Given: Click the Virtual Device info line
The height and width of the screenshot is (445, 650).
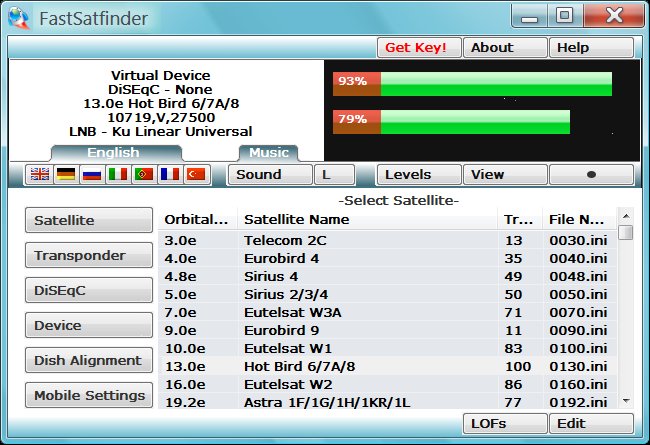Looking at the screenshot, I should coord(161,75).
